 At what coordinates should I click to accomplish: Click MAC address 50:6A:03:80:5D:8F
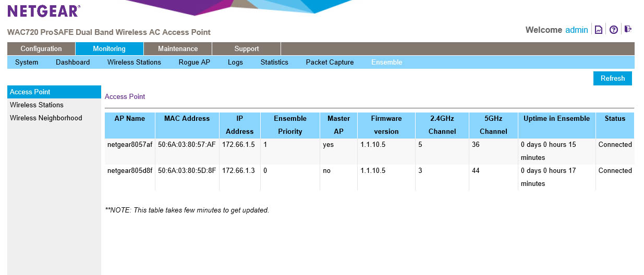pos(187,170)
